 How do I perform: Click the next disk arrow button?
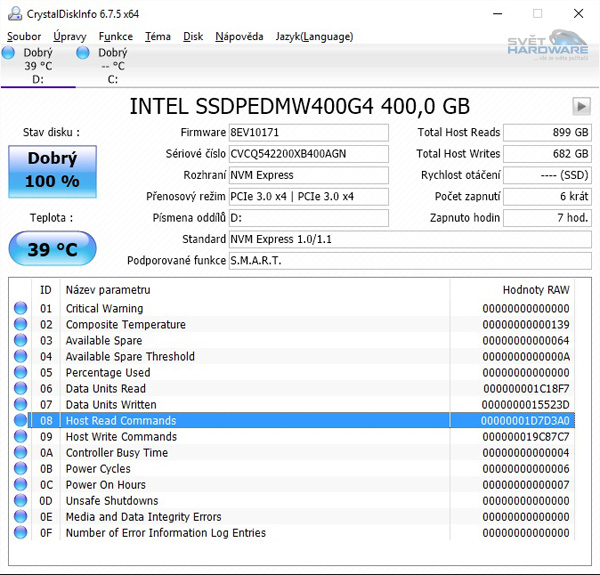tap(582, 106)
